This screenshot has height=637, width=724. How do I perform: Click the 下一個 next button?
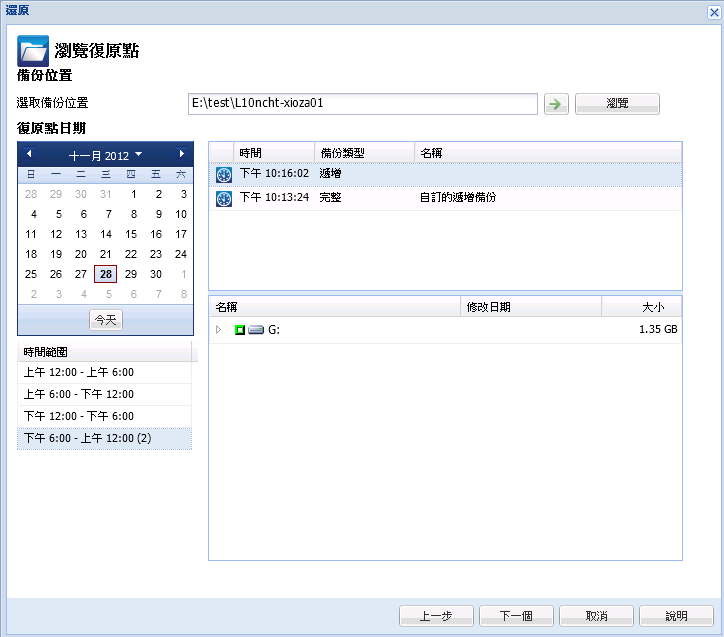tap(517, 616)
